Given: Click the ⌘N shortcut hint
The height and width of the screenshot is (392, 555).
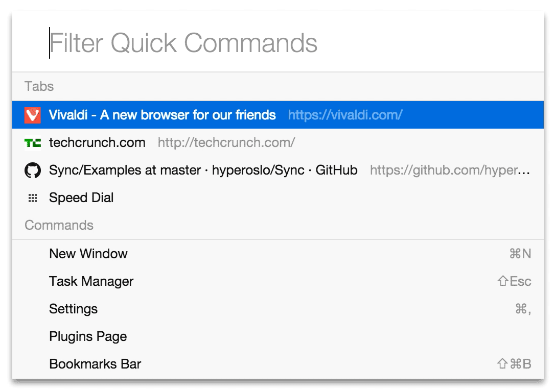Looking at the screenshot, I should pyautogui.click(x=520, y=254).
